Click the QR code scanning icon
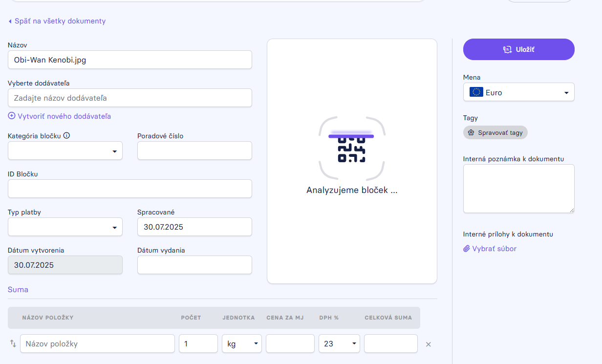This screenshot has width=602, height=364. point(352,149)
